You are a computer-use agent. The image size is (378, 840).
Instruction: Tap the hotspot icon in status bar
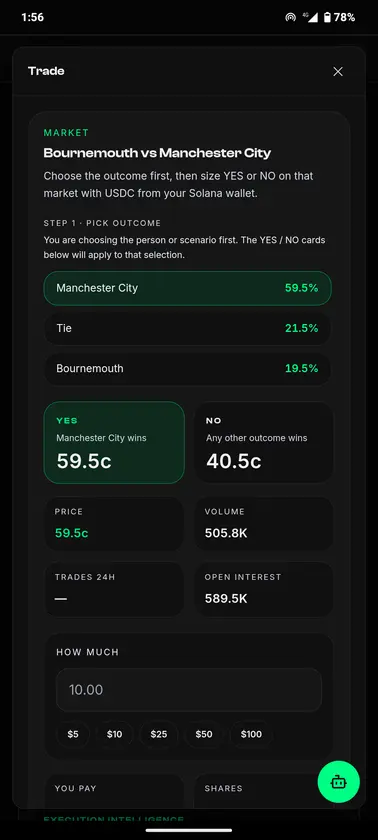tap(290, 17)
